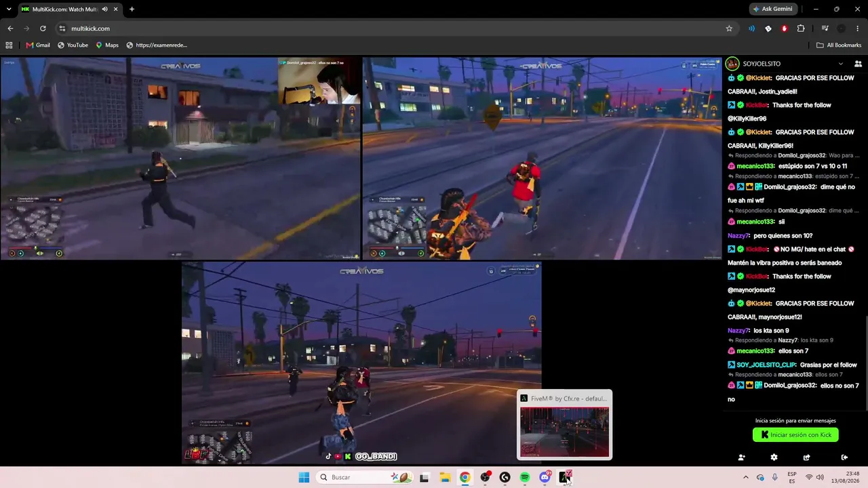Pop out chat with the share icon
The height and width of the screenshot is (488, 868).
[x=806, y=457]
